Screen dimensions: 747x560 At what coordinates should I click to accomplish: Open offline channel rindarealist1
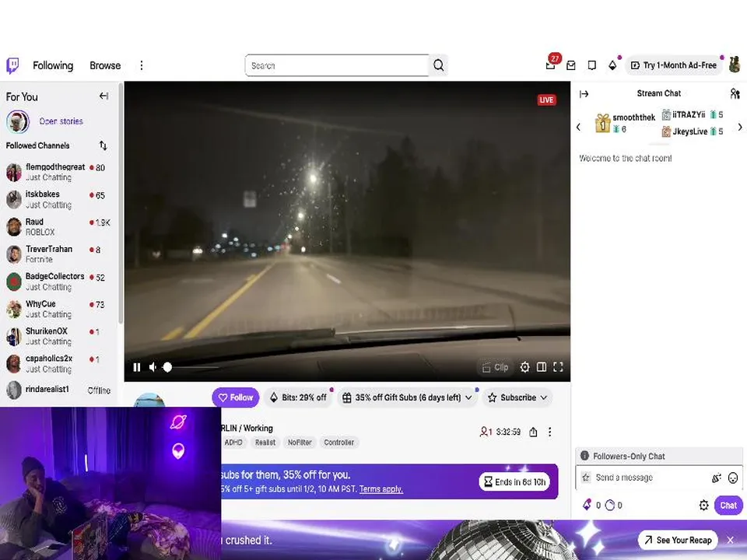[58, 390]
